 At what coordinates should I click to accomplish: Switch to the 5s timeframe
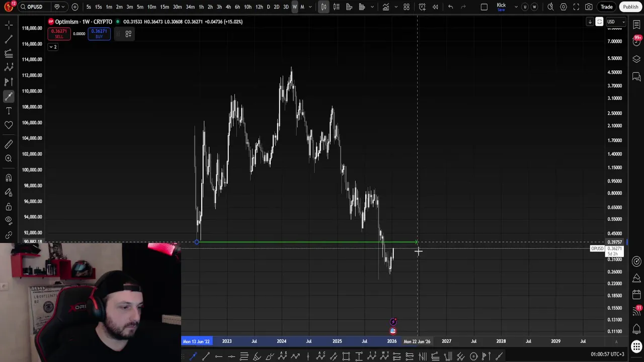[89, 7]
